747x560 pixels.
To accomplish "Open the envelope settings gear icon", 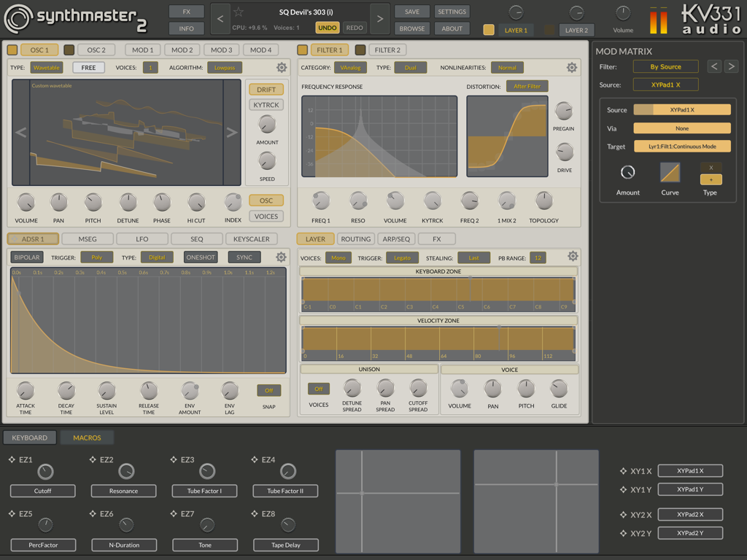I will 281,257.
